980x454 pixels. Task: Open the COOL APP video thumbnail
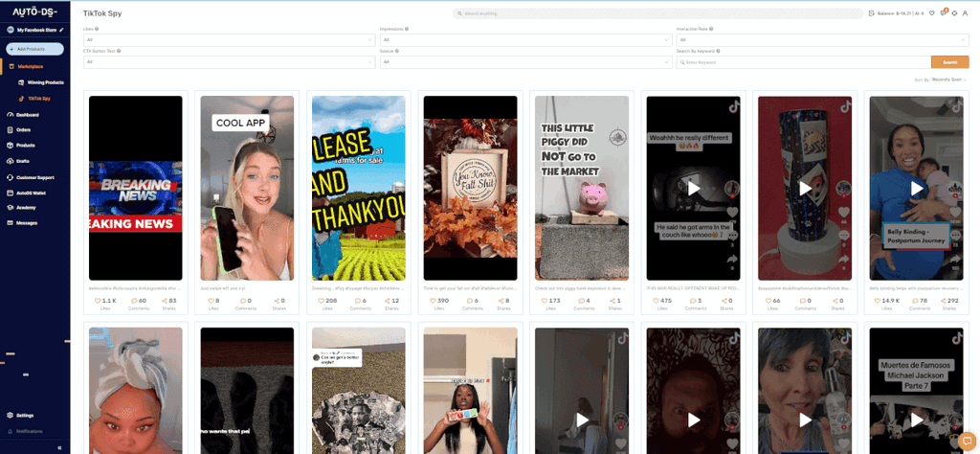pyautogui.click(x=247, y=188)
